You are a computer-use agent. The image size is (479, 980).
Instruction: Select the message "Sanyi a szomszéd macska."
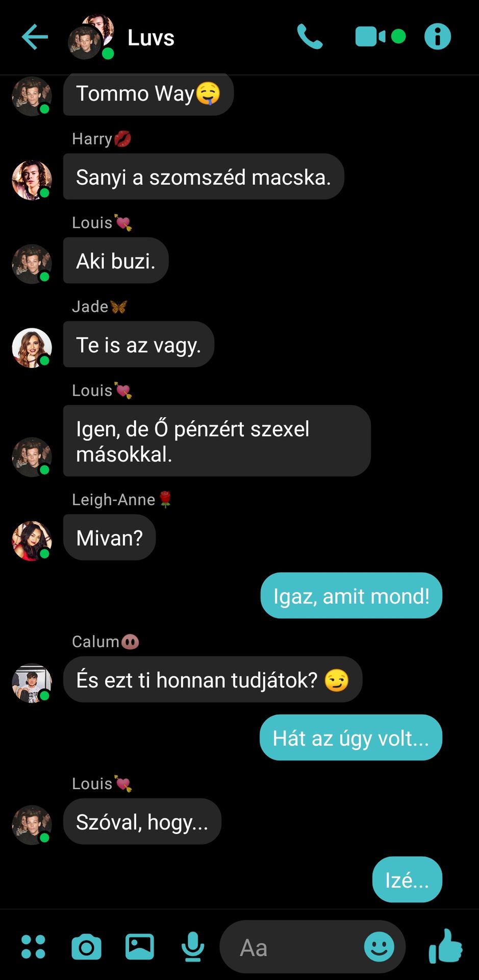coord(204,177)
